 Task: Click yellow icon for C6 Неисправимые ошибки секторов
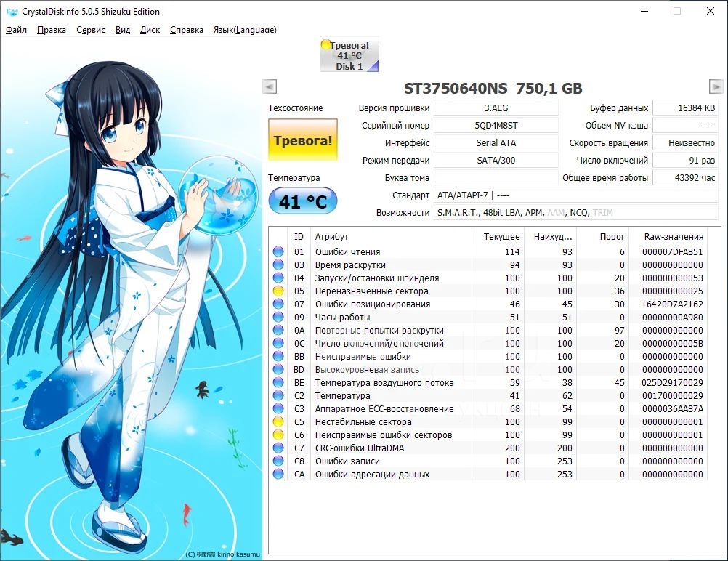click(278, 435)
